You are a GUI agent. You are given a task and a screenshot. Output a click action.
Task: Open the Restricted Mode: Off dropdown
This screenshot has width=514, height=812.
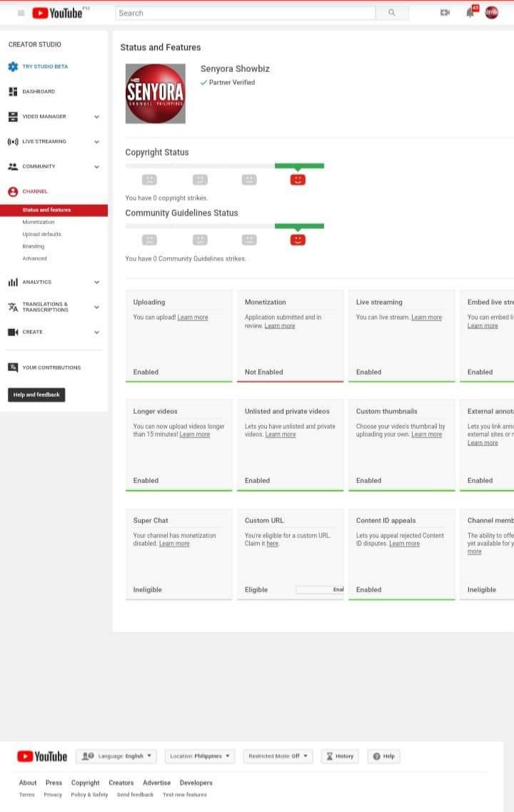tap(278, 756)
